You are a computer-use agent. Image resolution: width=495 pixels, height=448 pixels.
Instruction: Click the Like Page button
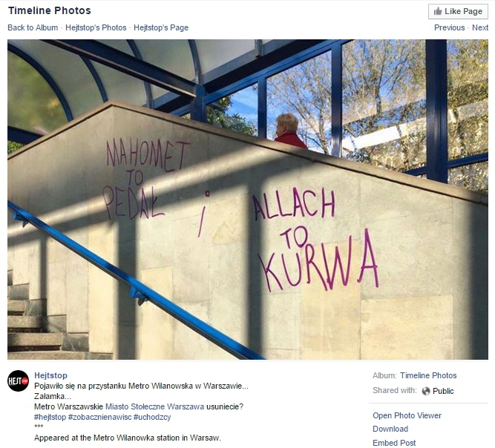tap(458, 11)
